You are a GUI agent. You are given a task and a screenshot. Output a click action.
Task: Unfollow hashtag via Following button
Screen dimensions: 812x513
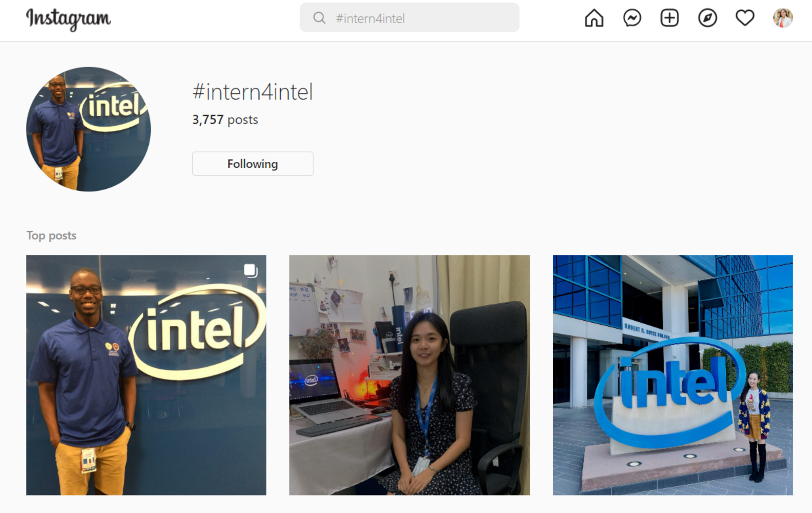coord(253,164)
